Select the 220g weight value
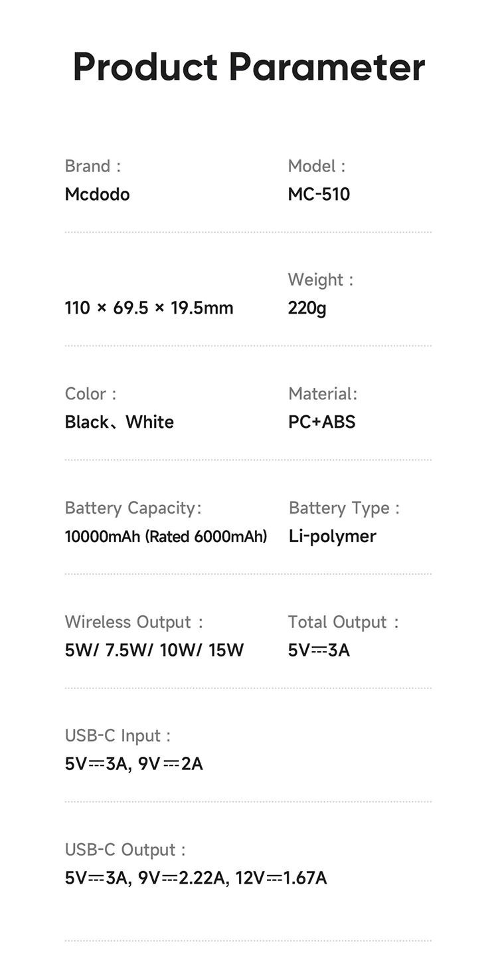Image resolution: width=498 pixels, height=980 pixels. coord(307,308)
